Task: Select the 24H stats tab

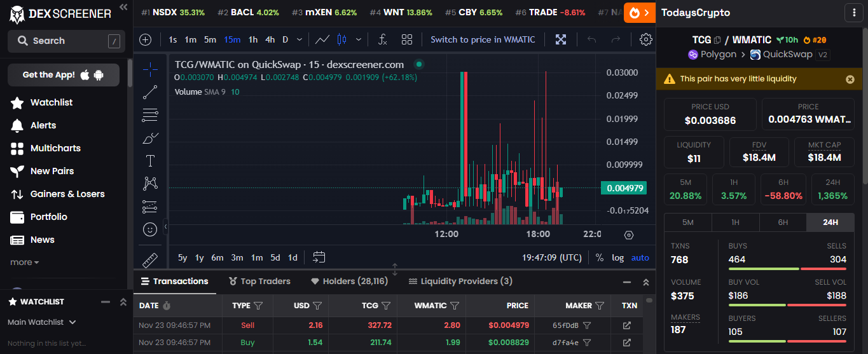Action: click(x=830, y=222)
